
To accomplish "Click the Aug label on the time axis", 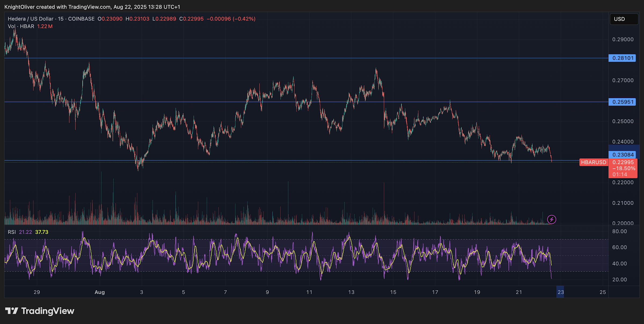I will click(x=100, y=292).
